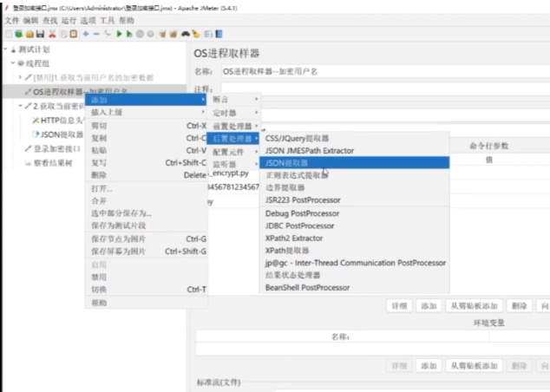This screenshot has width=550, height=392.
Task: Select 线程组 in the tree
Action: (37, 63)
